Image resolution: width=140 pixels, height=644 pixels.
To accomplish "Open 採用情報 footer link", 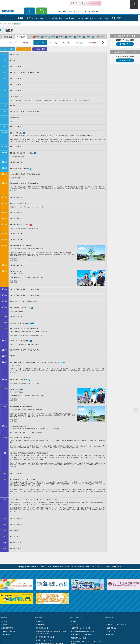I will 4,624.
